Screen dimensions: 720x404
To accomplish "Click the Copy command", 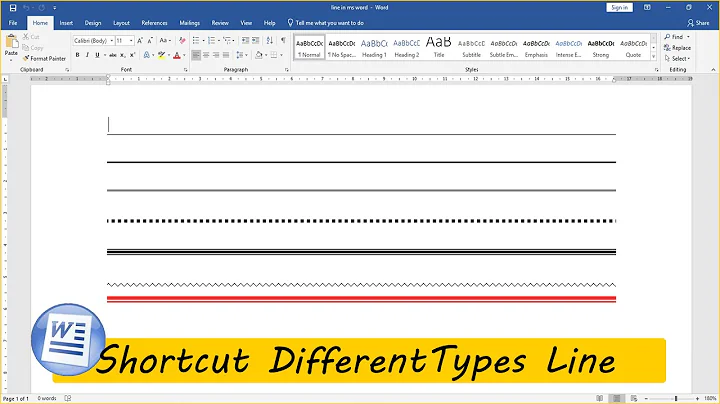I will coord(33,48).
